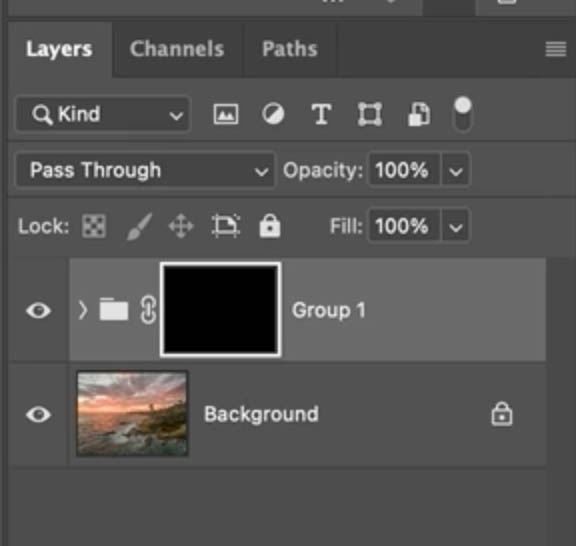
Task: Lock artboard nesting icon
Action: click(x=226, y=226)
